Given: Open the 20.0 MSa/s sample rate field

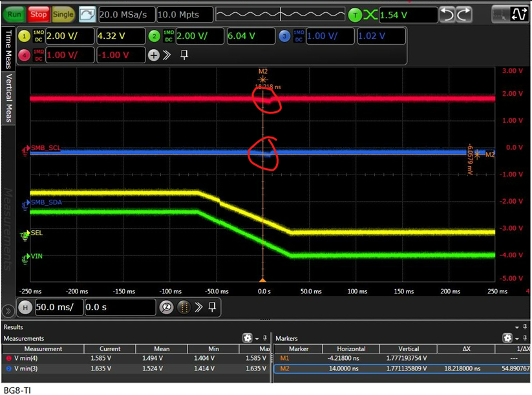Looking at the screenshot, I should tap(127, 15).
